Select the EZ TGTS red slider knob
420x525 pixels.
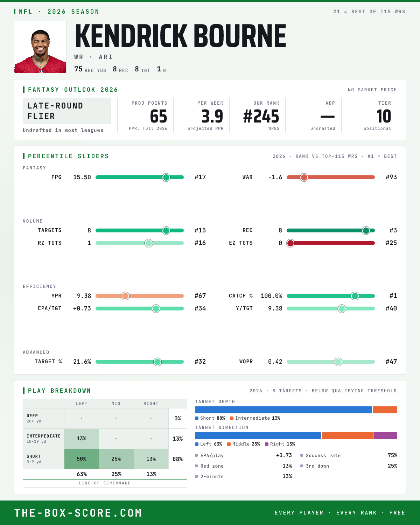[290, 243]
